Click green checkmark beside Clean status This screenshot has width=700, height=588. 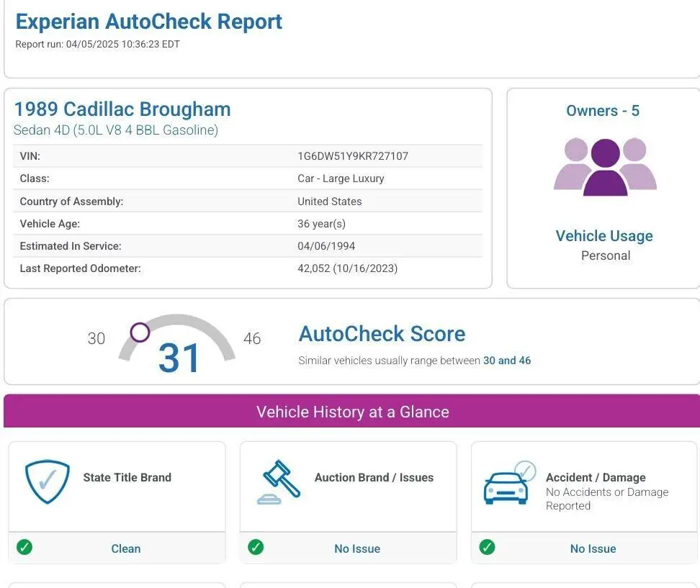point(24,548)
